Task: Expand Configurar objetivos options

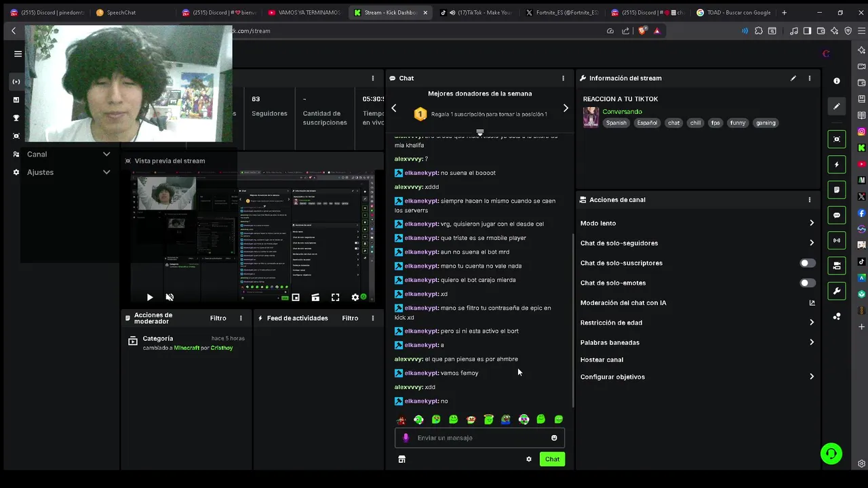Action: click(698, 377)
